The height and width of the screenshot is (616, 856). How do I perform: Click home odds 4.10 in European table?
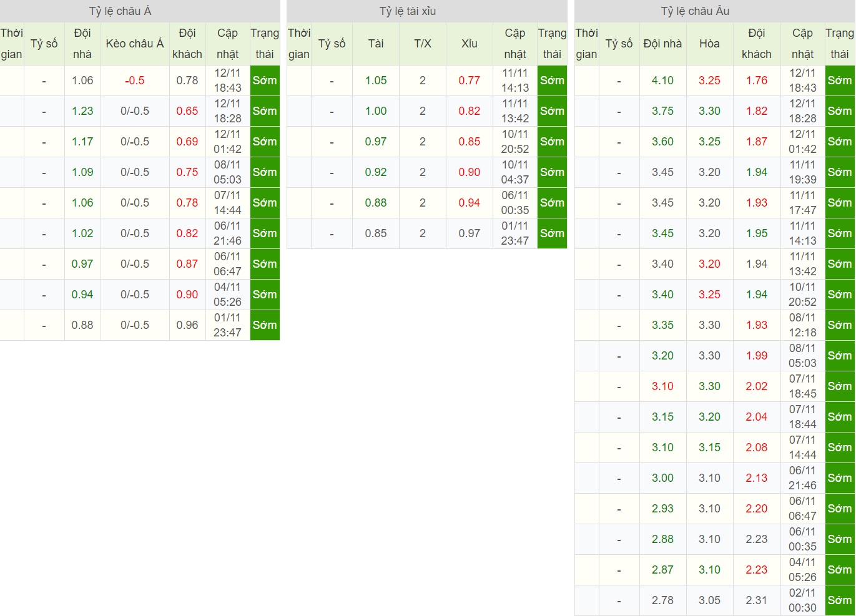(x=662, y=81)
